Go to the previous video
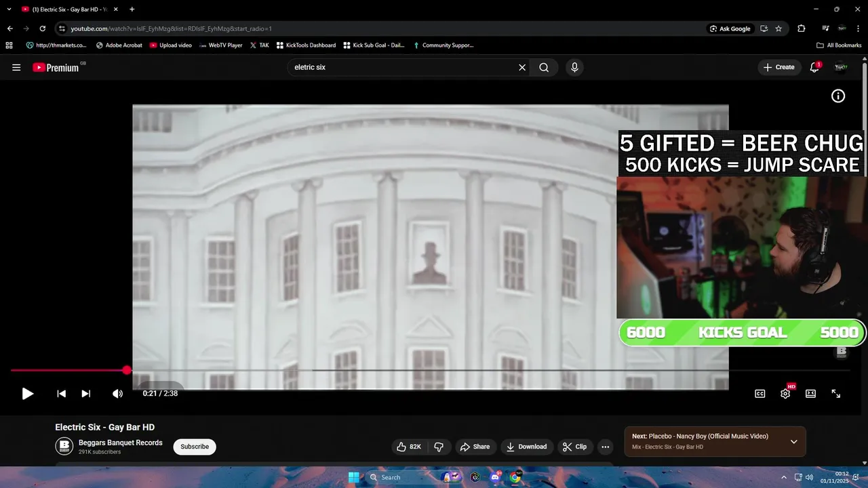868x488 pixels. click(x=61, y=394)
